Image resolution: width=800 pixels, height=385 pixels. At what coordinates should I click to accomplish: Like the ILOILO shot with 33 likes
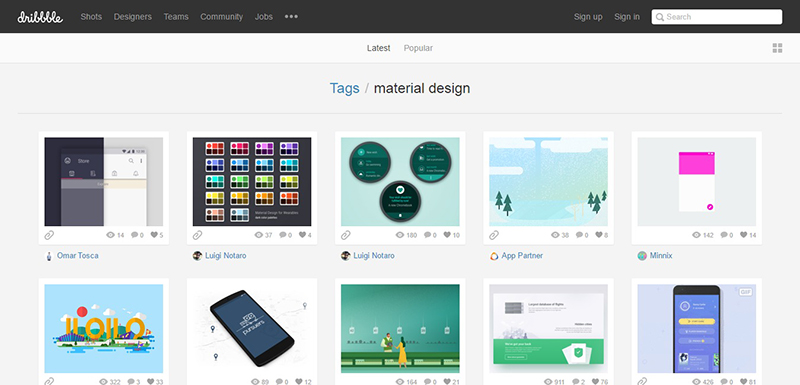[x=151, y=381]
